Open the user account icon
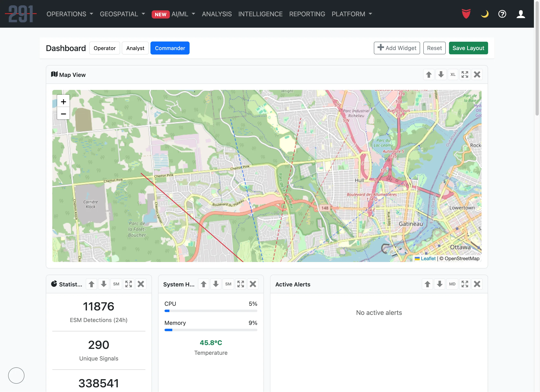The height and width of the screenshot is (392, 540). [520, 14]
